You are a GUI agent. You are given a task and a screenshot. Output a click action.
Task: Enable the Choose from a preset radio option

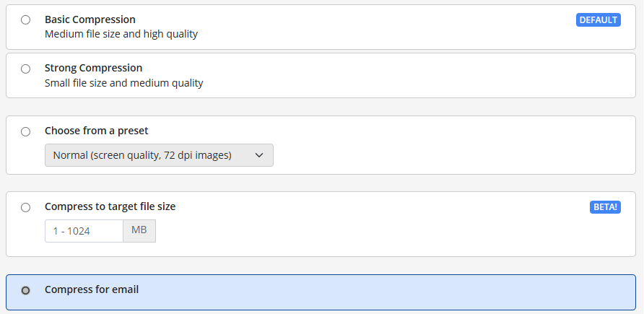tap(26, 132)
